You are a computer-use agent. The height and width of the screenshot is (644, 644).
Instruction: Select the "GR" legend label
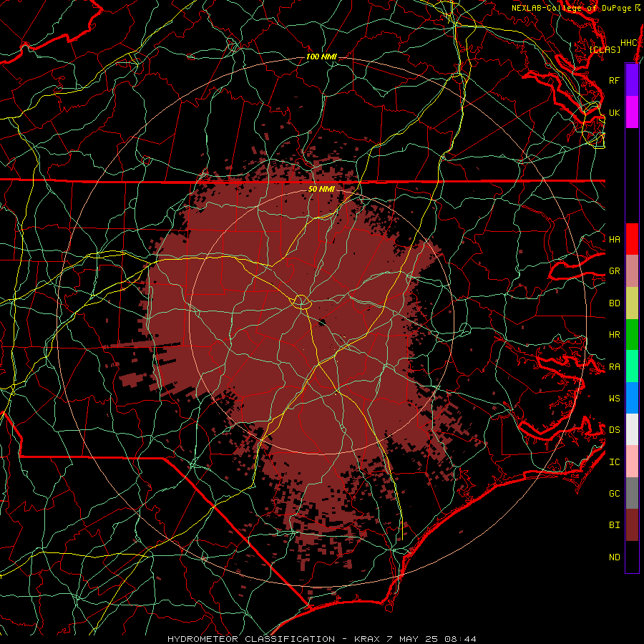pos(615,271)
